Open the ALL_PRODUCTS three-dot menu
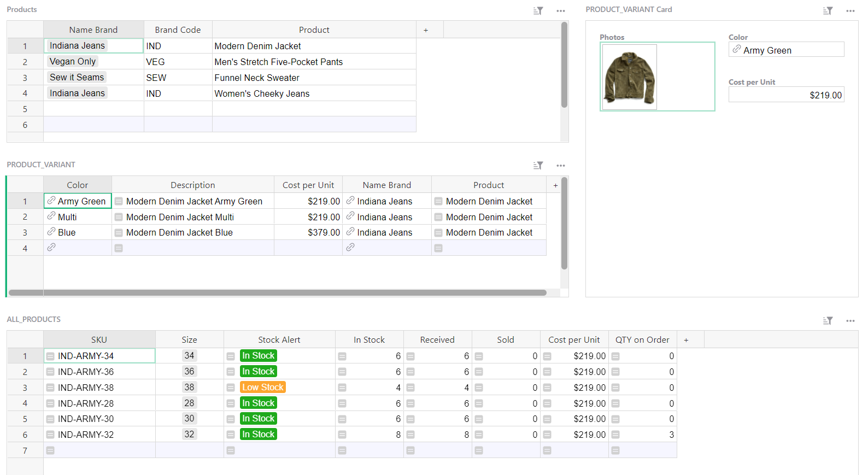 (x=850, y=321)
